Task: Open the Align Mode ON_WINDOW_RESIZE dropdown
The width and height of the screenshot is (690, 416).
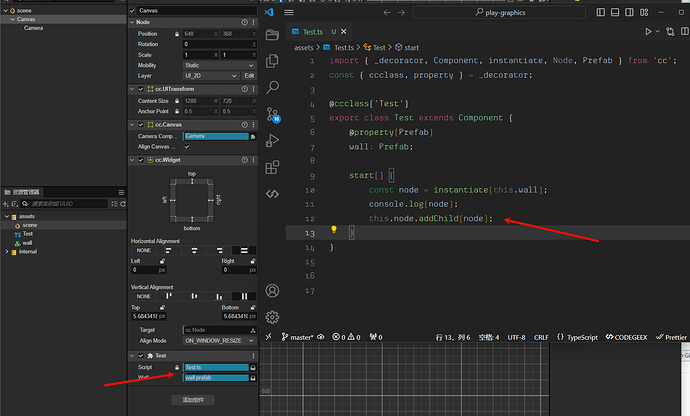Action: pyautogui.click(x=218, y=341)
